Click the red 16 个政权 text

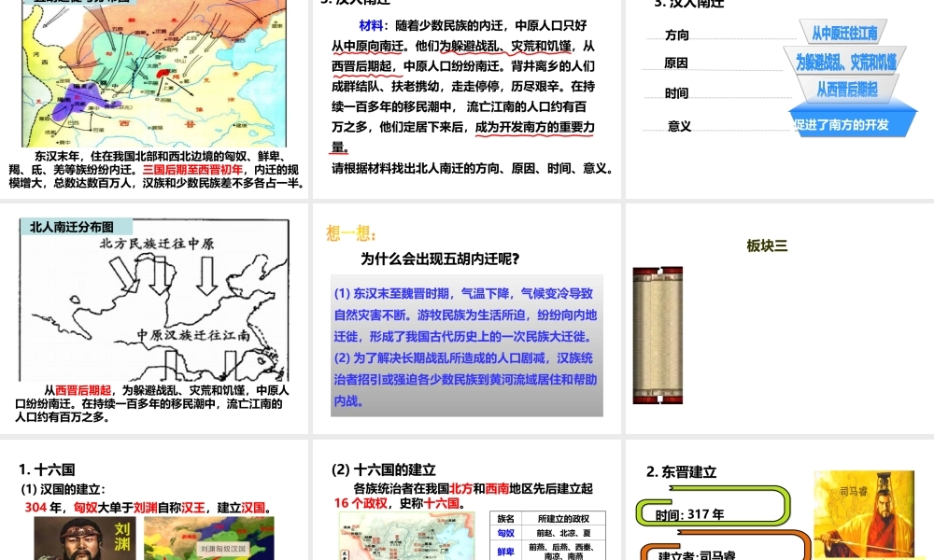coord(361,503)
